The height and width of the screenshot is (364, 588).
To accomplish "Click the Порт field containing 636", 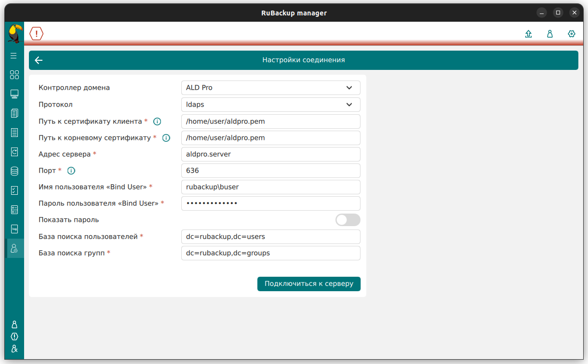I will tap(270, 171).
